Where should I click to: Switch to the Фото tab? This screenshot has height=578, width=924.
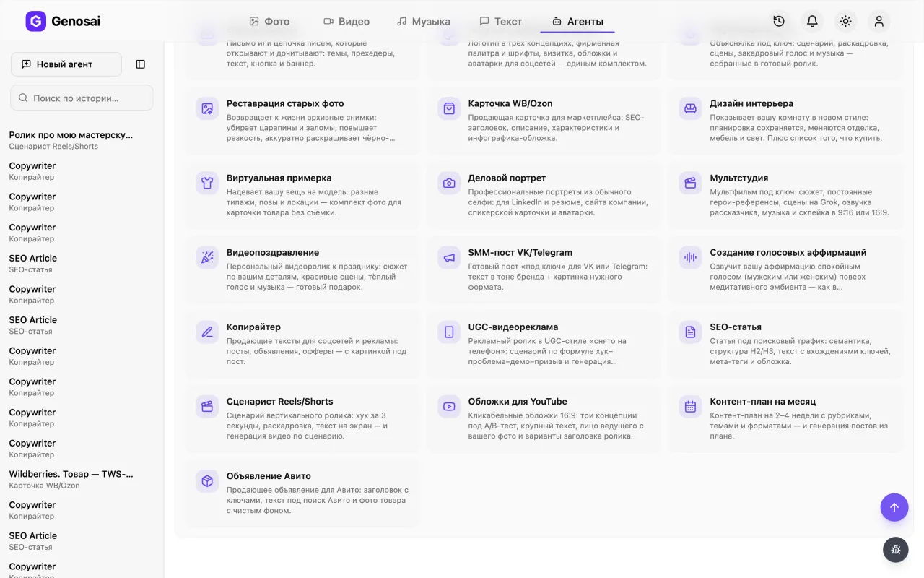(x=269, y=22)
